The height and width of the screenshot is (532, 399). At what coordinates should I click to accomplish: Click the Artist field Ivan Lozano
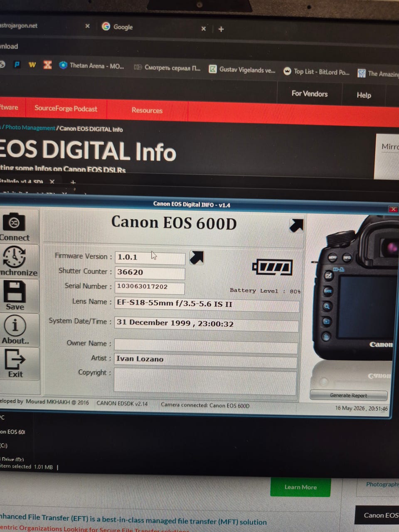(x=206, y=360)
